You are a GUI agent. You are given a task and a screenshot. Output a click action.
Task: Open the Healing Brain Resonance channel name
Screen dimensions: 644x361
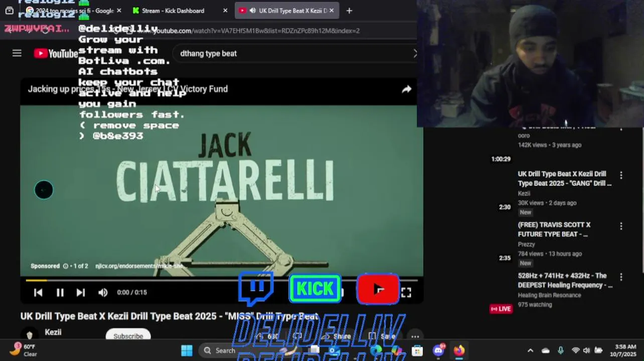(x=549, y=295)
